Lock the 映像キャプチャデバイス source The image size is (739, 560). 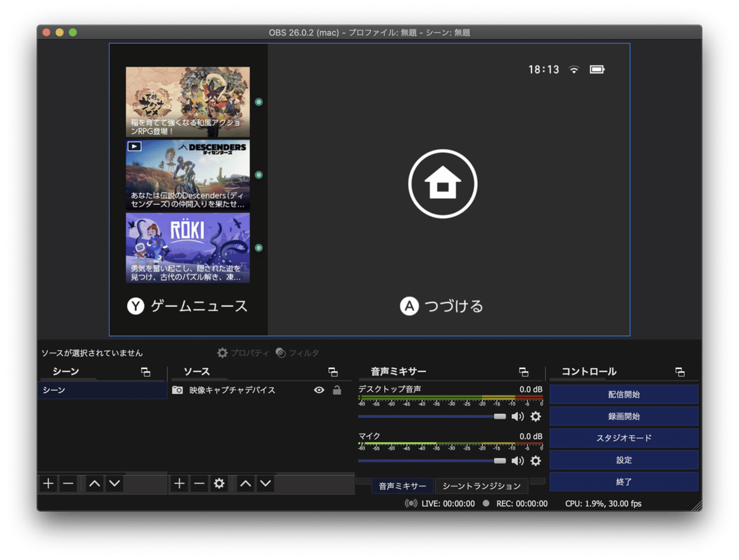[336, 390]
